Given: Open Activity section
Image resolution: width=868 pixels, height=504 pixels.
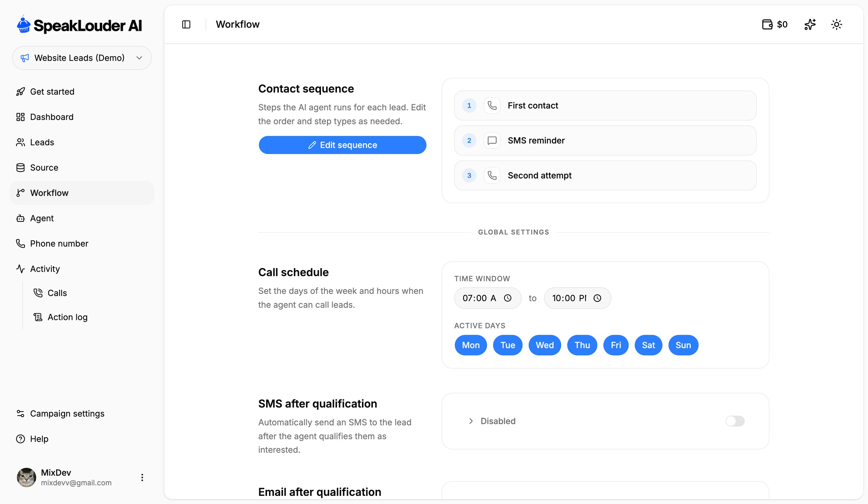Looking at the screenshot, I should click(x=82, y=269).
